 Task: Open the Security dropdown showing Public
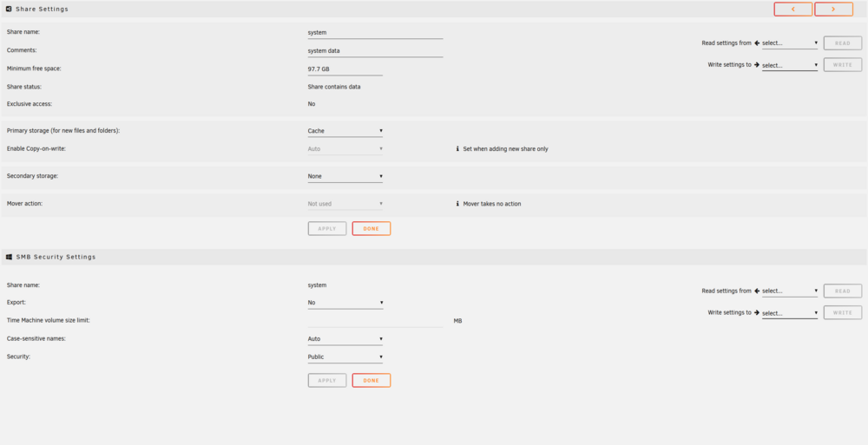click(345, 357)
